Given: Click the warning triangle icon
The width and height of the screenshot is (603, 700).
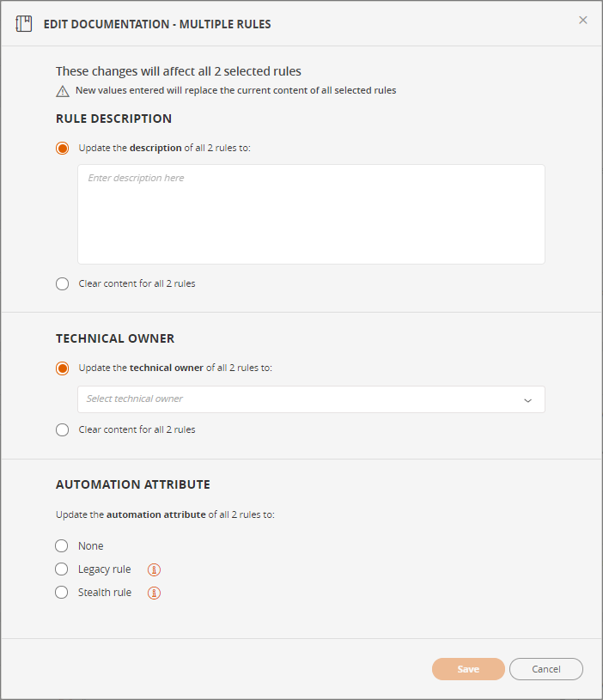Looking at the screenshot, I should (63, 91).
